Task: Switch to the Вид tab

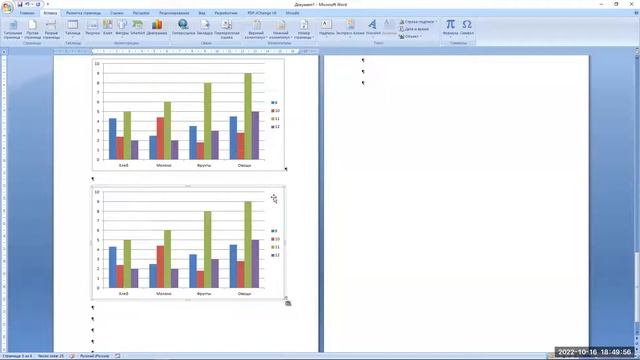Action: point(202,13)
